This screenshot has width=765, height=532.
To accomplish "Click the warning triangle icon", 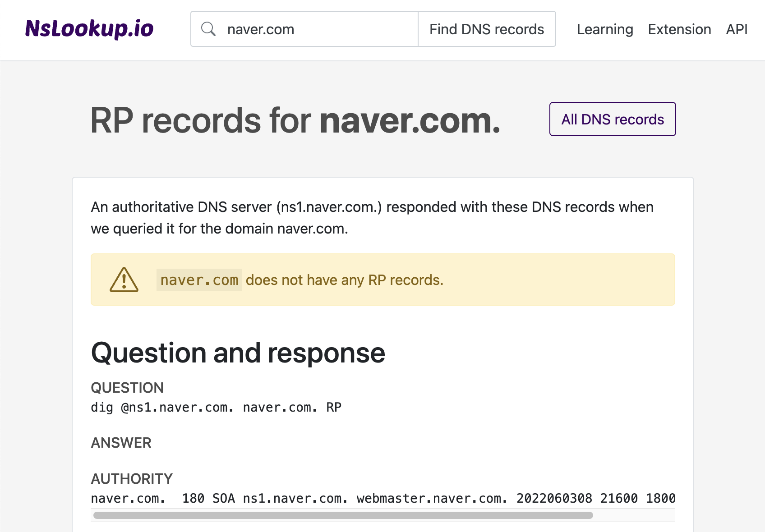I will pyautogui.click(x=124, y=280).
